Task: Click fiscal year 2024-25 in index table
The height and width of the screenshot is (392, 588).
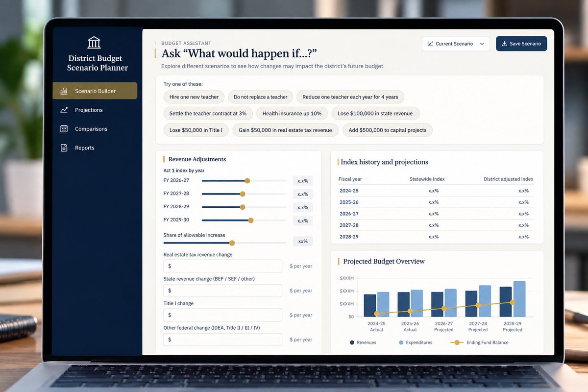Action: 349,191
